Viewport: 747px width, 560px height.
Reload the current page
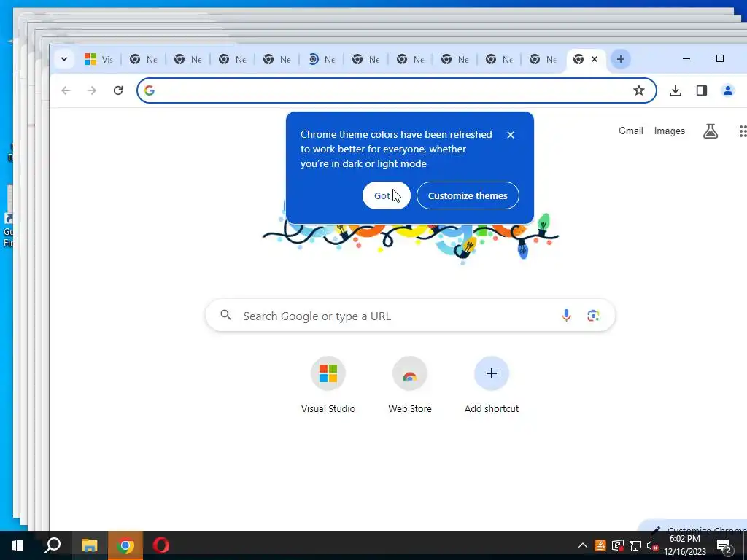pos(118,90)
